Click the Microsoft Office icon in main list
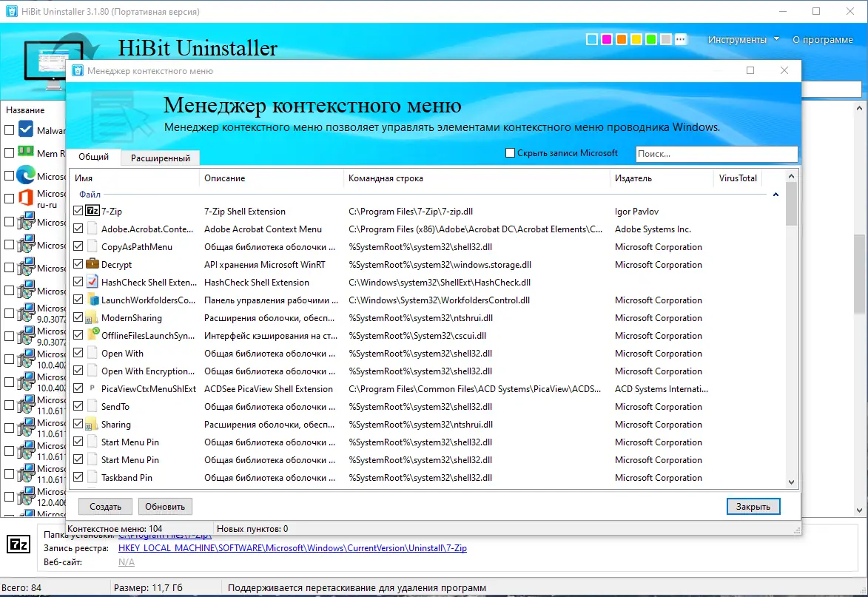The width and height of the screenshot is (868, 597). click(25, 198)
